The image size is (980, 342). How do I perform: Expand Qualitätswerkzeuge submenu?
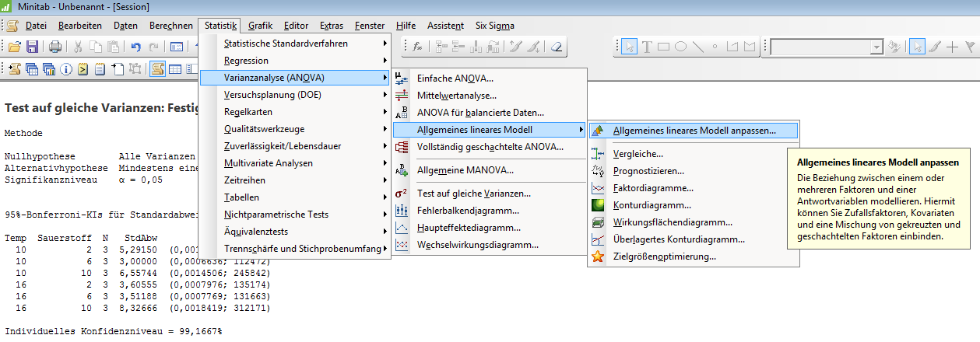coord(296,129)
